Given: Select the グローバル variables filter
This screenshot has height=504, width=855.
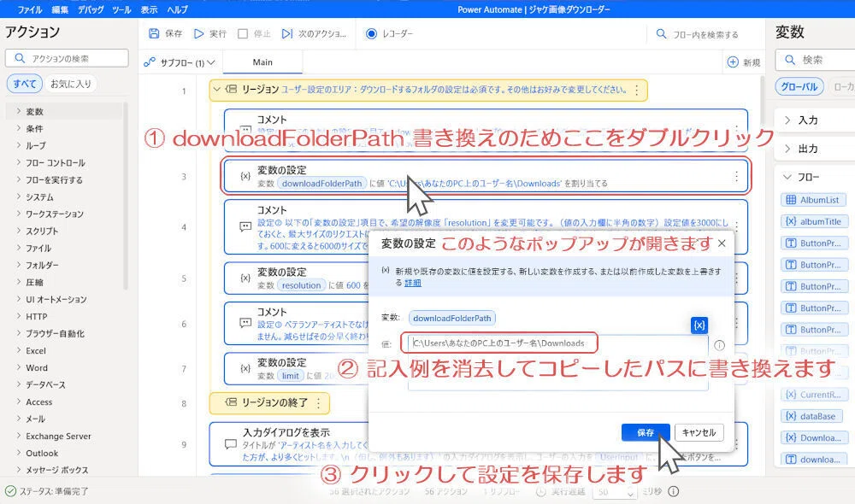Looking at the screenshot, I should point(799,86).
